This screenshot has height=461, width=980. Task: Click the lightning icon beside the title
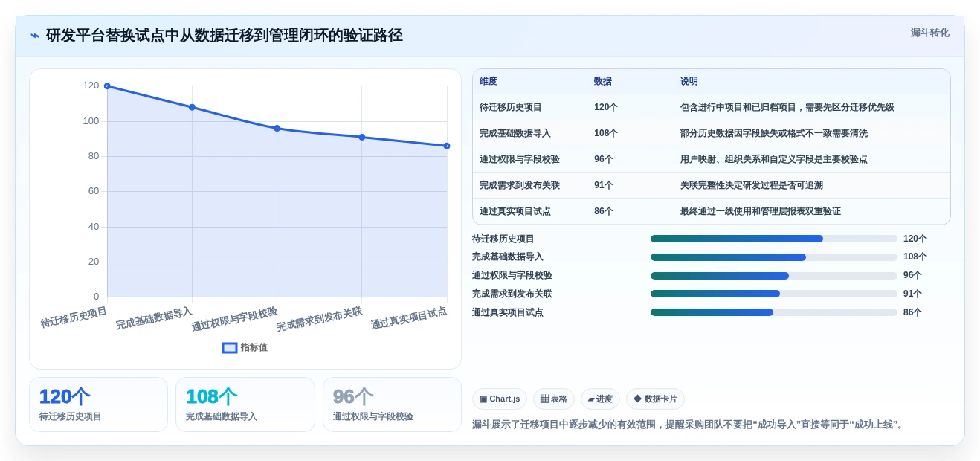tap(35, 36)
